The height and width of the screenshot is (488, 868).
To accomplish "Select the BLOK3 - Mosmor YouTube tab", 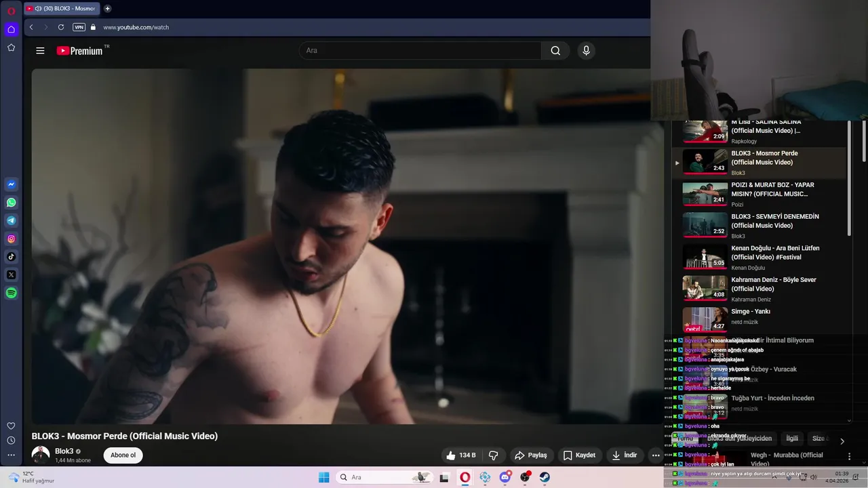I will pos(62,9).
